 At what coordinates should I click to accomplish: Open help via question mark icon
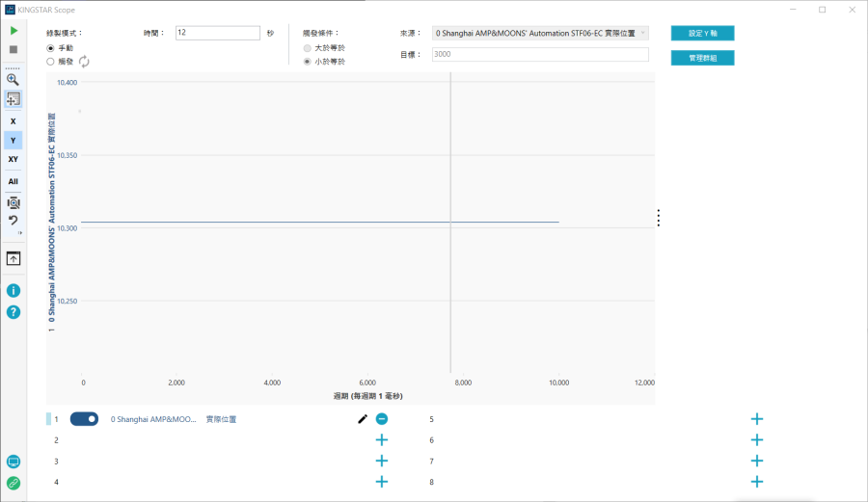[14, 312]
